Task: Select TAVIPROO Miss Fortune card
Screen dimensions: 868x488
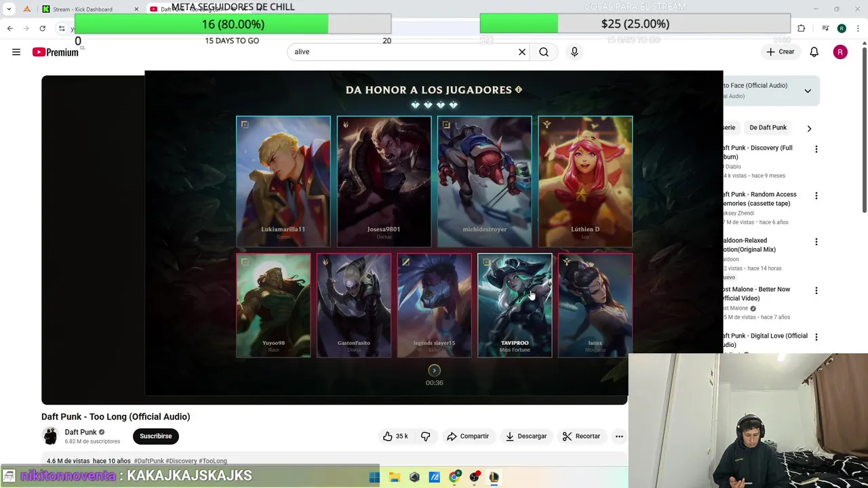Action: 515,306
